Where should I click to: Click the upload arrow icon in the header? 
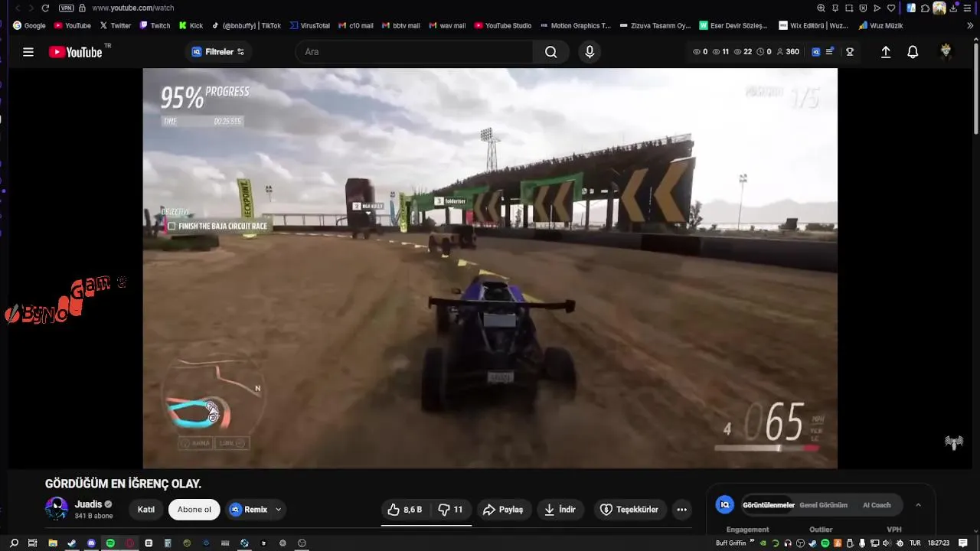[886, 52]
